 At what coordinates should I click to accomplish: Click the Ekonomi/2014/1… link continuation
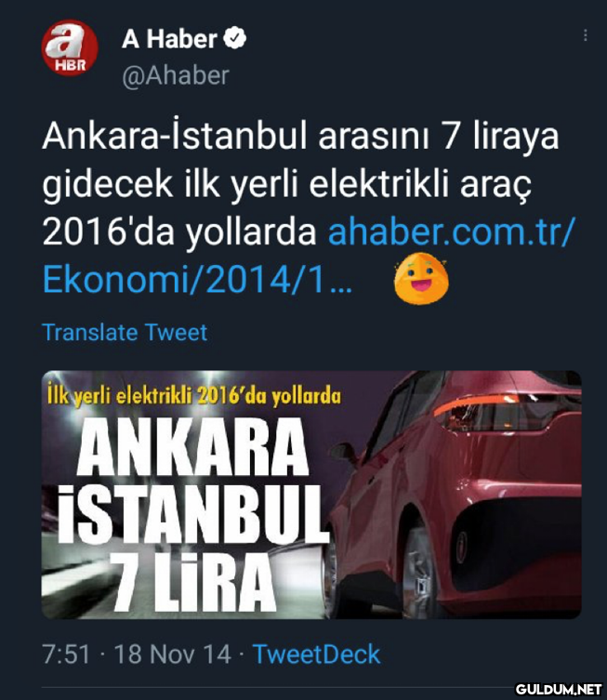(x=197, y=281)
